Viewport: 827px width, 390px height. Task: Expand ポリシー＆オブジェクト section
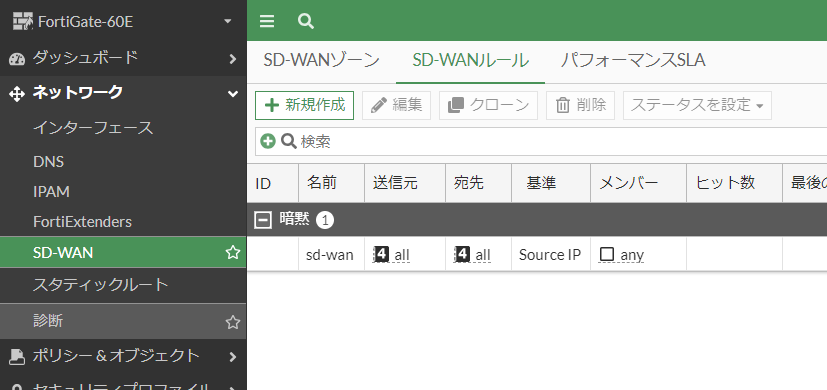(x=233, y=357)
